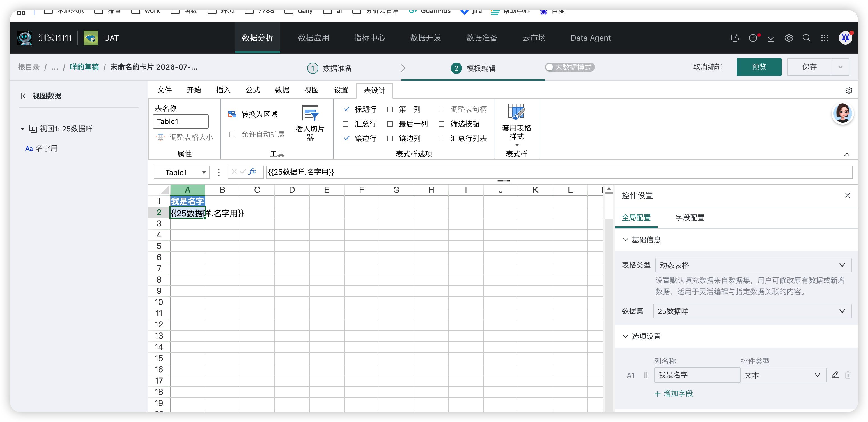
Task: Collapse the 视图1: 25数据咩 tree node
Action: point(22,129)
